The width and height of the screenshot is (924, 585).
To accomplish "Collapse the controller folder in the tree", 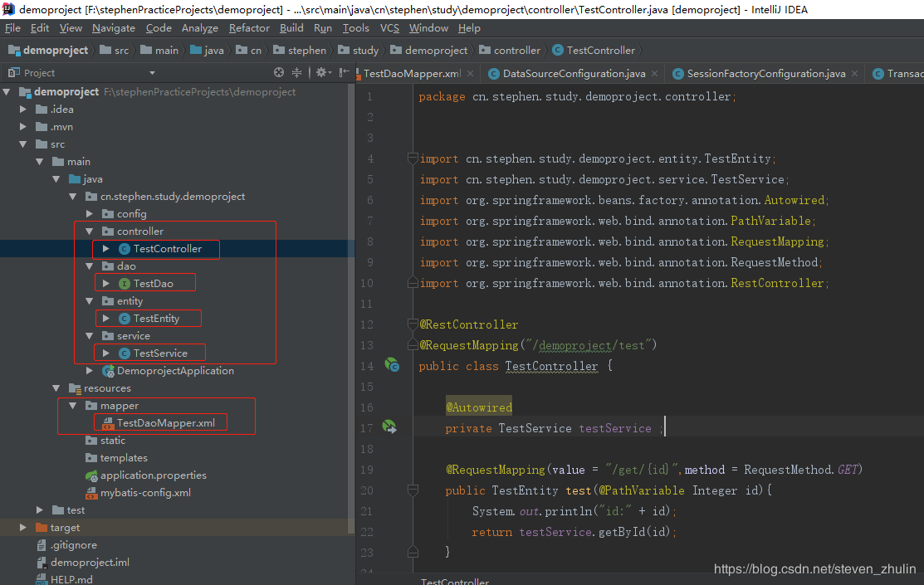I will 89,231.
